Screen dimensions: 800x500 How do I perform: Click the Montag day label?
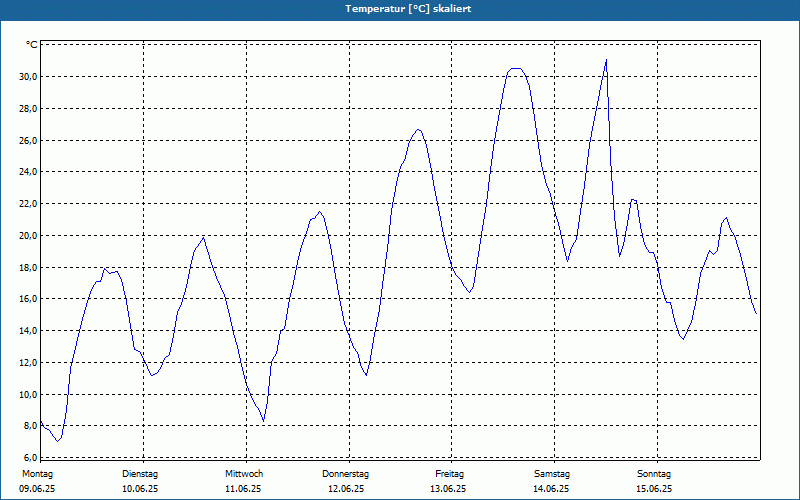37,474
